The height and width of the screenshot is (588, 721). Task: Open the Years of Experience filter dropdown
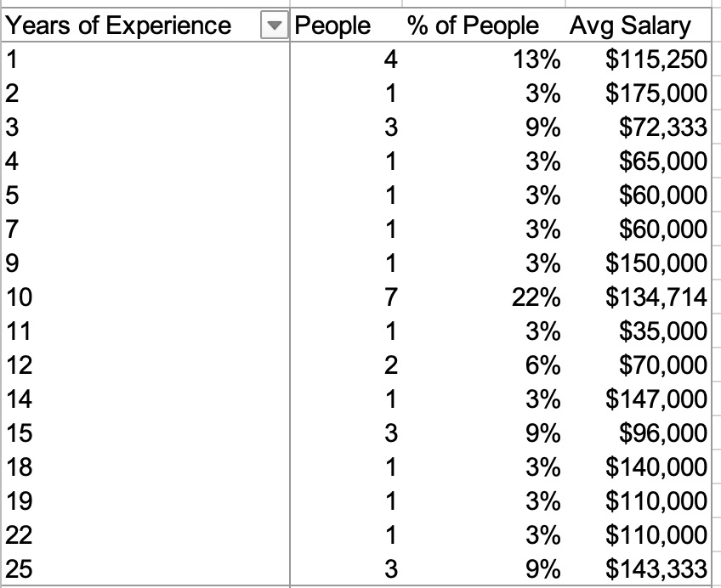(x=273, y=25)
